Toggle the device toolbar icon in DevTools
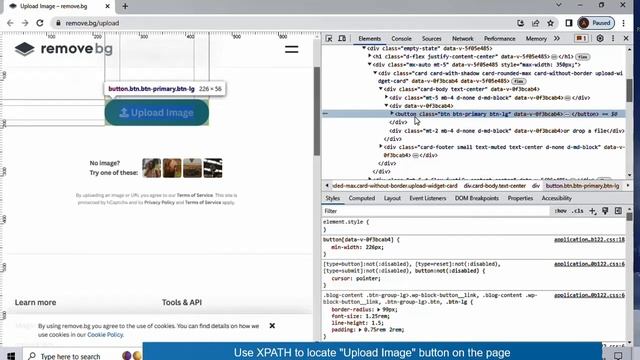Viewport: 640px width, 360px height. 342,38
